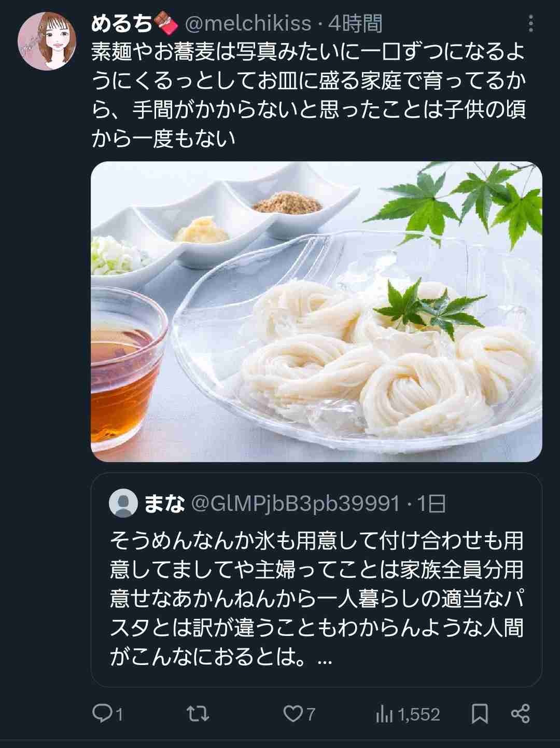Tap the 7 likes count
Image resolution: width=560 pixels, height=748 pixels.
[x=311, y=715]
